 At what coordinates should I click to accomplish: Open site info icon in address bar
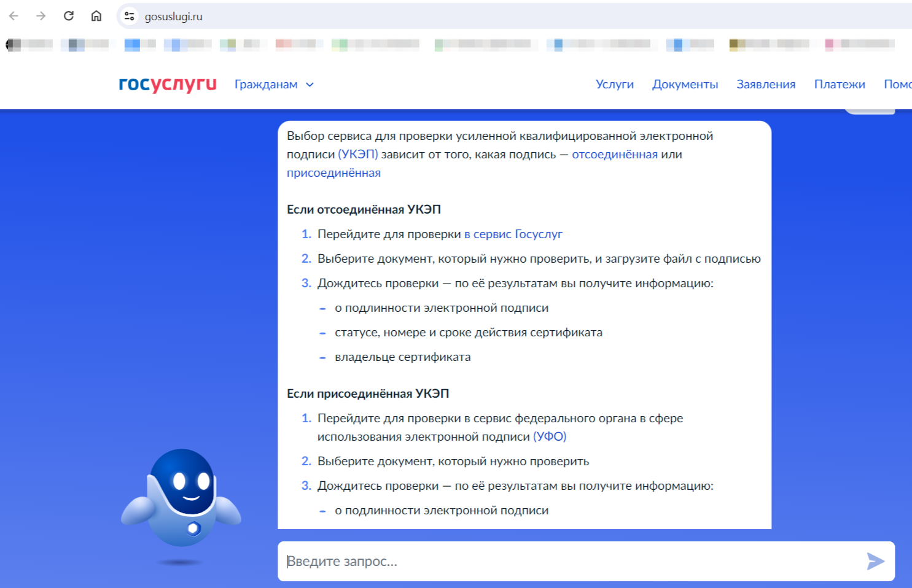coord(130,17)
